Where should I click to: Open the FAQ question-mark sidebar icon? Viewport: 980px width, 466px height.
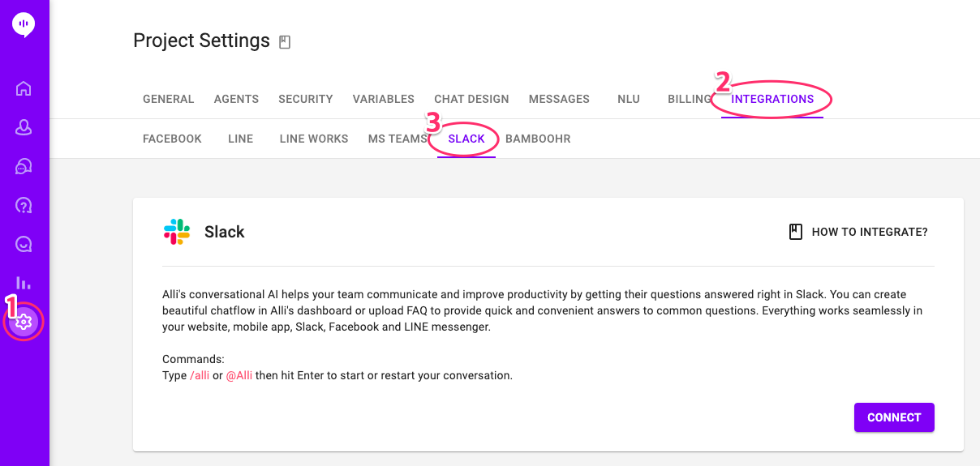point(24,205)
